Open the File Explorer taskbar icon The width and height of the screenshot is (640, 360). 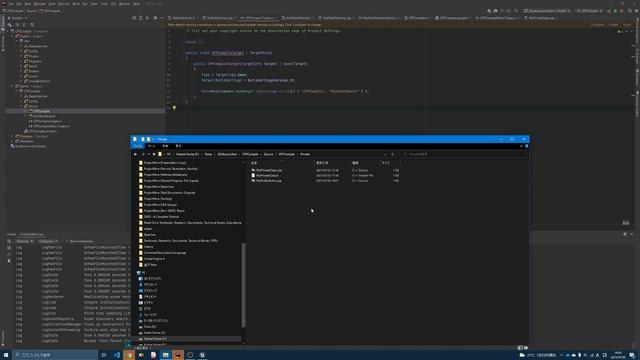[x=166, y=355]
